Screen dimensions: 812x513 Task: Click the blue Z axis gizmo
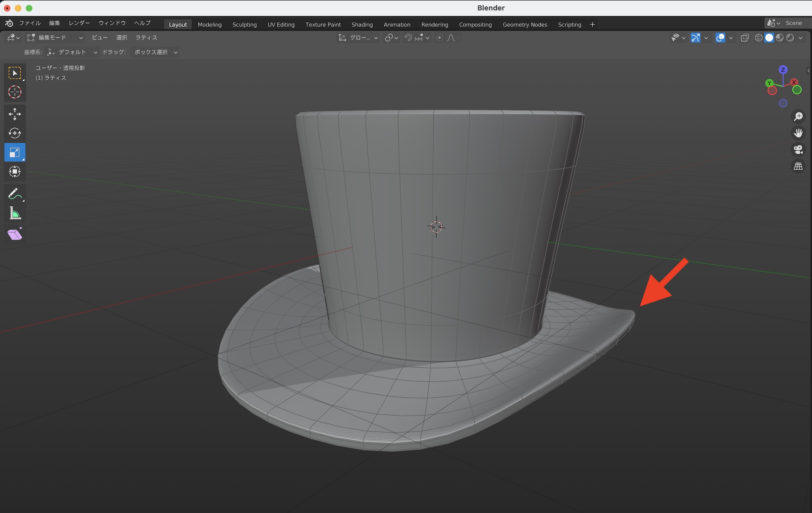783,70
